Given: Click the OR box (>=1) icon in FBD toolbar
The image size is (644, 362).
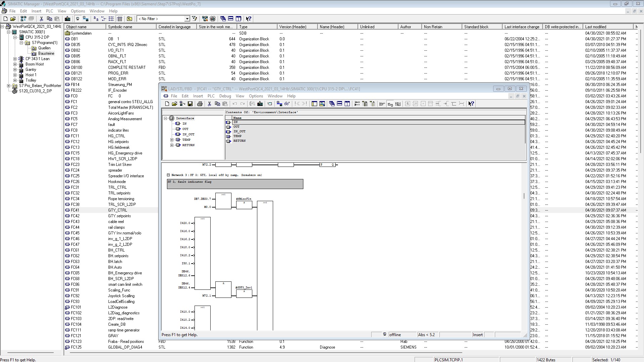Looking at the screenshot, I should (415, 104).
